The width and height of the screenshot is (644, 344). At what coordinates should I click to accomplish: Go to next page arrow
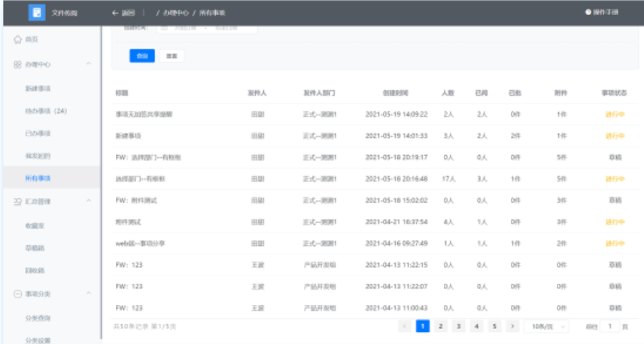(512, 327)
